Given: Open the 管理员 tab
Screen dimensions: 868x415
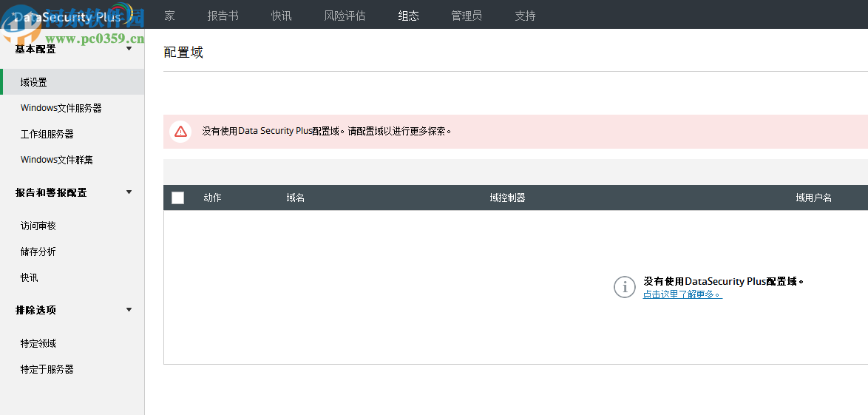Looking at the screenshot, I should 467,16.
